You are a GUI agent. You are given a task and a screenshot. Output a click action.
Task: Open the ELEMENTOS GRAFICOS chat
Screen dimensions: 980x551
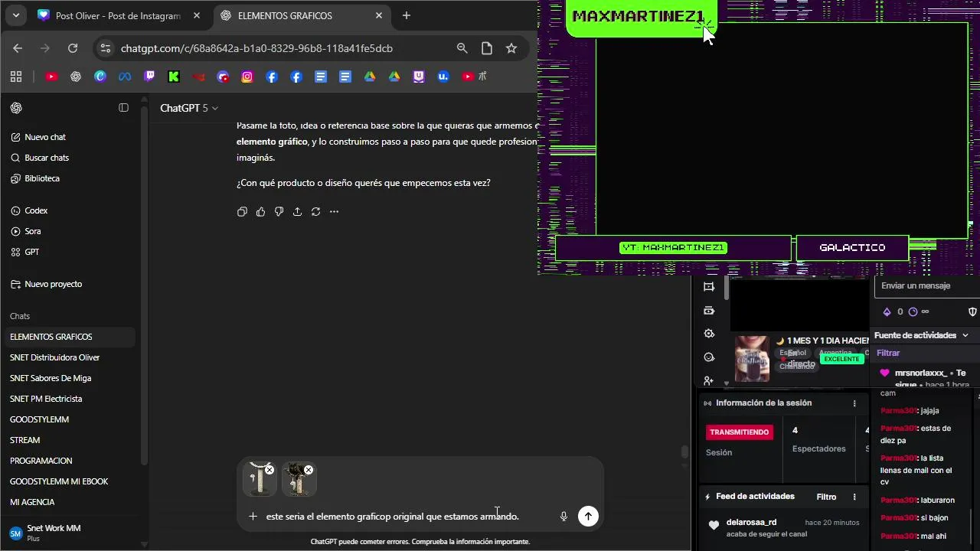(69, 337)
